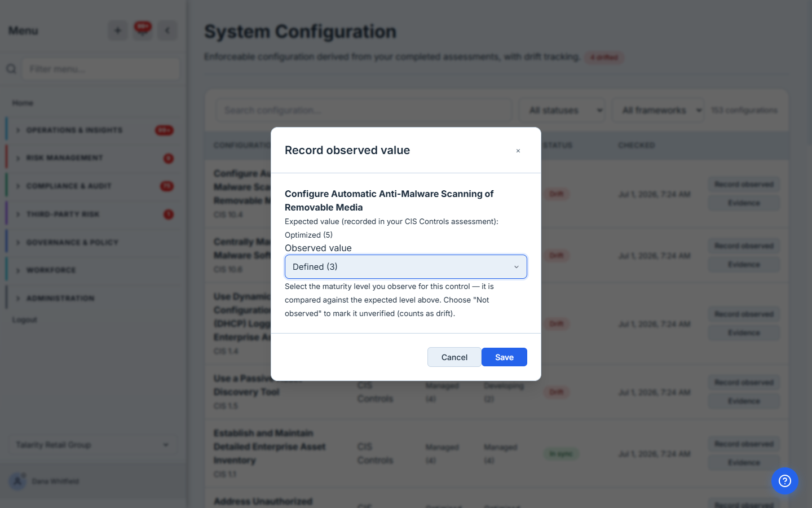Viewport: 812px width, 508px height.
Task: Click Evidence for CIS 1.4 row
Action: pos(744,333)
